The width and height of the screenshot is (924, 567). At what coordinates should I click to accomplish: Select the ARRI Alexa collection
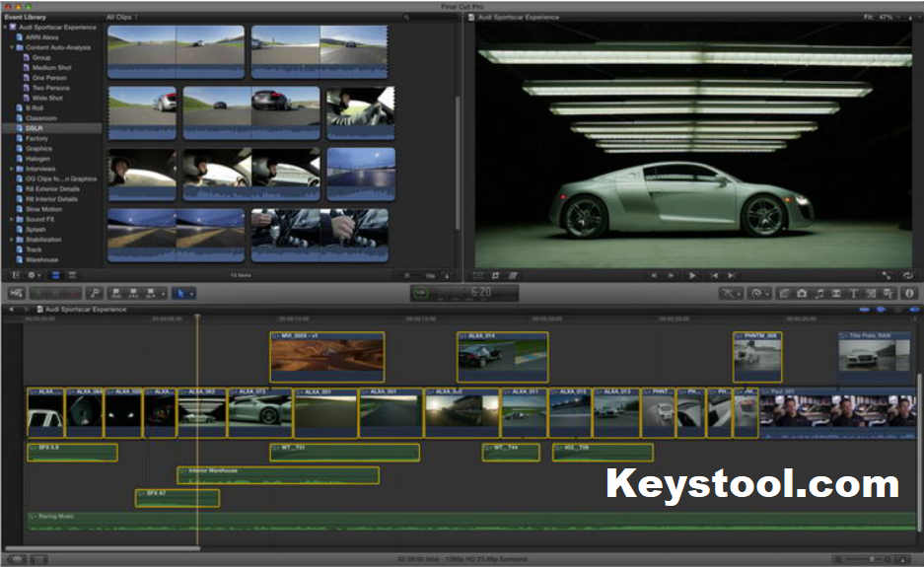[x=41, y=37]
